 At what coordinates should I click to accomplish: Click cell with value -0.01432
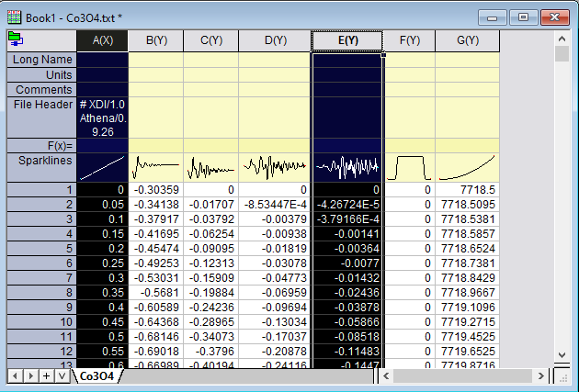347,278
